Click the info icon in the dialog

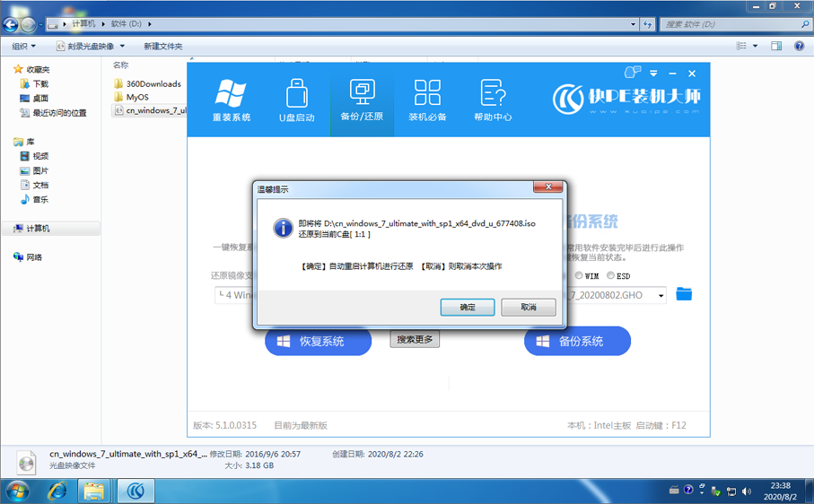[x=283, y=228]
